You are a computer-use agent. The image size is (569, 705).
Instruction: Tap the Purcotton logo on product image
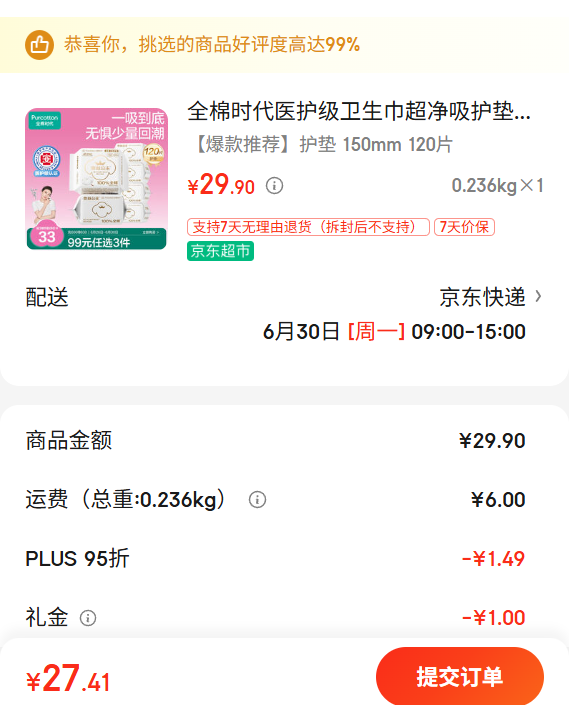(x=44, y=120)
